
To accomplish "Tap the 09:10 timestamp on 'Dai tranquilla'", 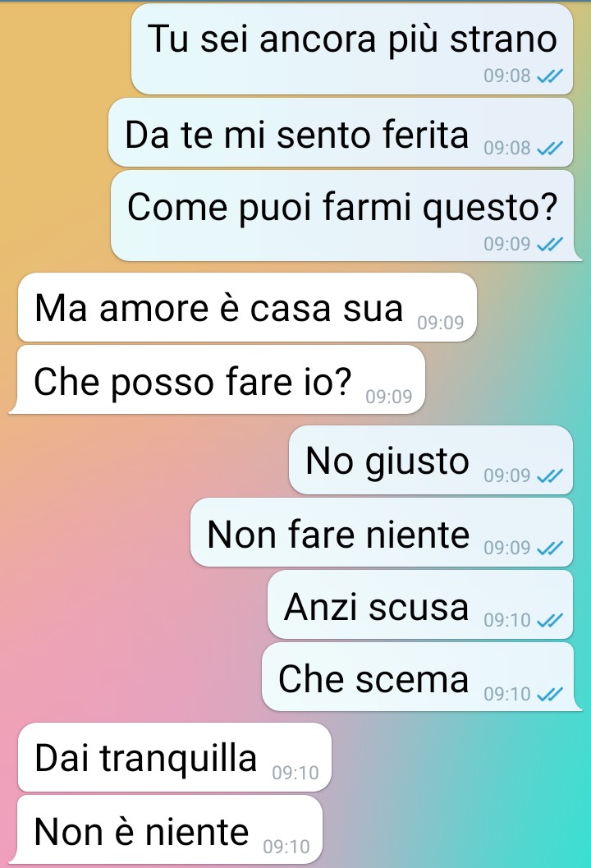I will point(295,773).
